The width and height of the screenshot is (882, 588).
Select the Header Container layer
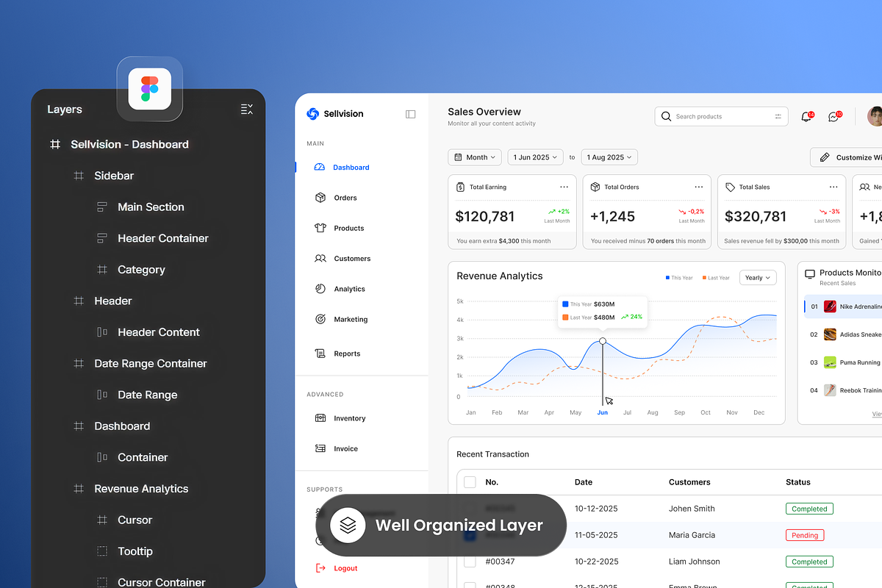(x=163, y=238)
